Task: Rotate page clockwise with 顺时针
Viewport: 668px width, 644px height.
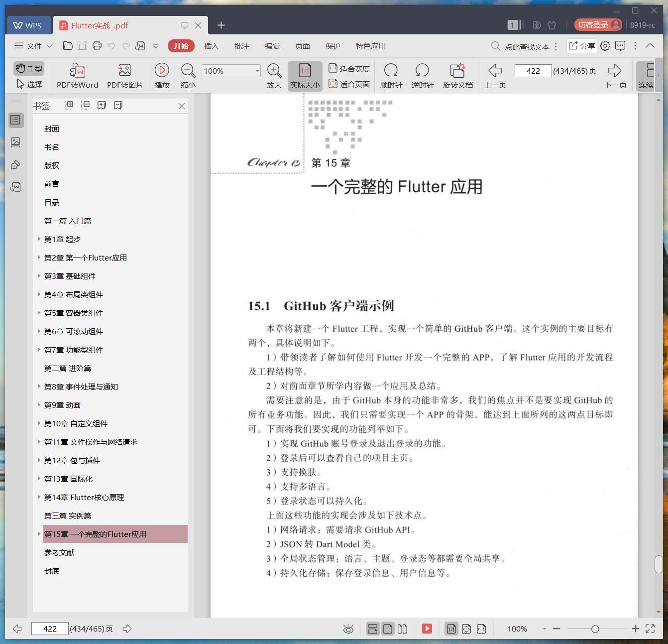Action: pyautogui.click(x=391, y=70)
